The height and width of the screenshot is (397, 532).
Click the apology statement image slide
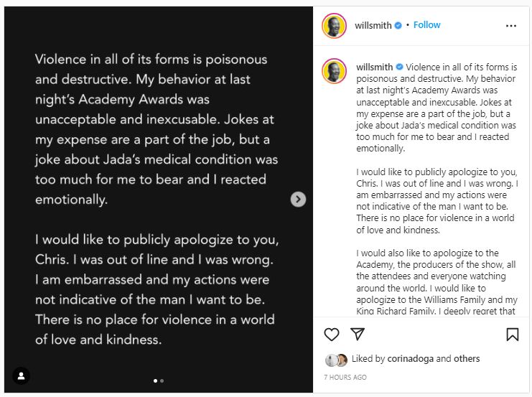(159, 200)
